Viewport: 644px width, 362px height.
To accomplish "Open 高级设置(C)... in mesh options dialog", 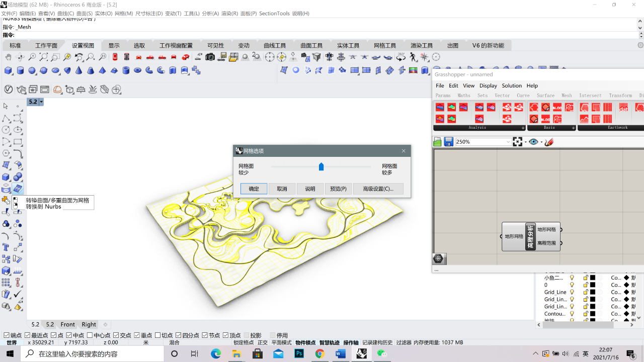I will pyautogui.click(x=378, y=189).
